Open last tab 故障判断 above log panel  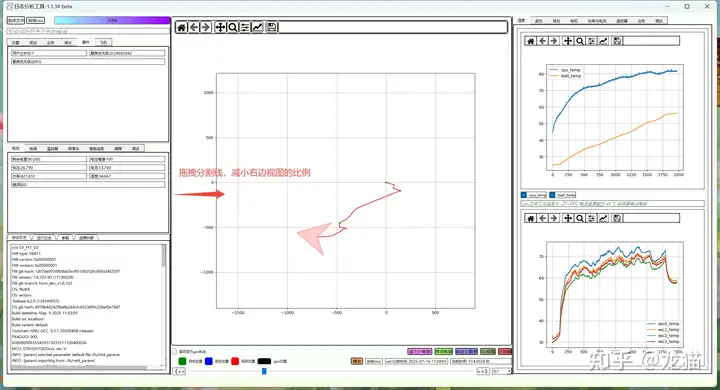click(86, 237)
